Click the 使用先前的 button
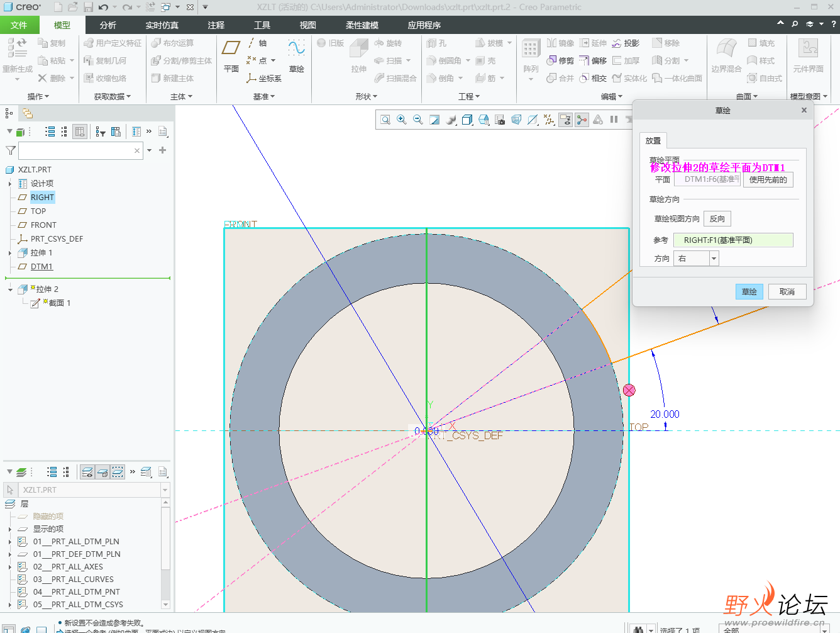 click(768, 179)
